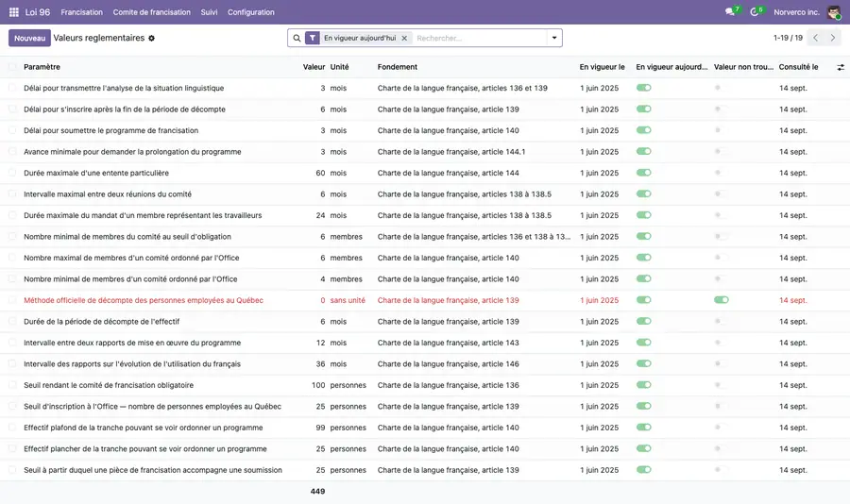The image size is (850, 504).
Task: Sort by the En vigueur le header
Action: 602,67
